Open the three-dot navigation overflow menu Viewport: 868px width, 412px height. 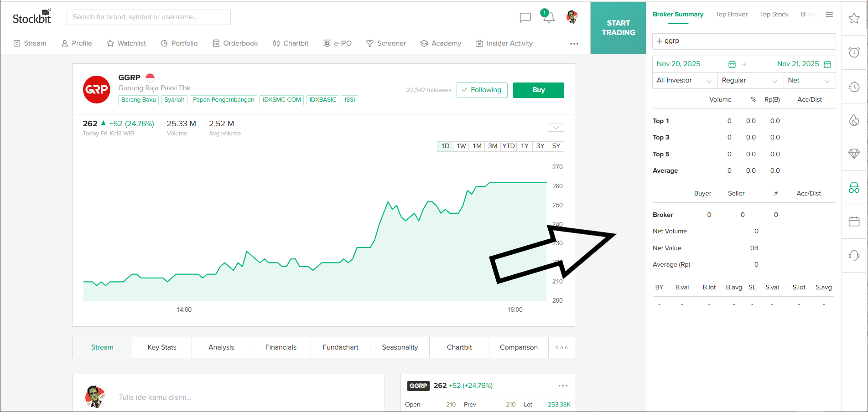[574, 44]
